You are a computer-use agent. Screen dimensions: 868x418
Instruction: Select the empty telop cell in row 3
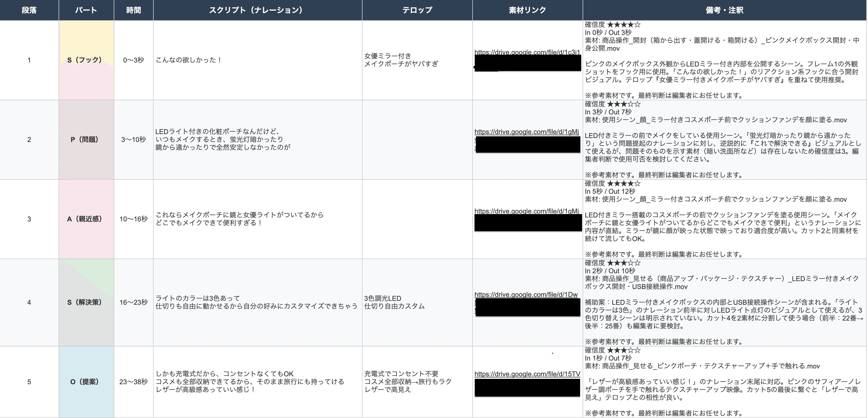click(x=417, y=219)
